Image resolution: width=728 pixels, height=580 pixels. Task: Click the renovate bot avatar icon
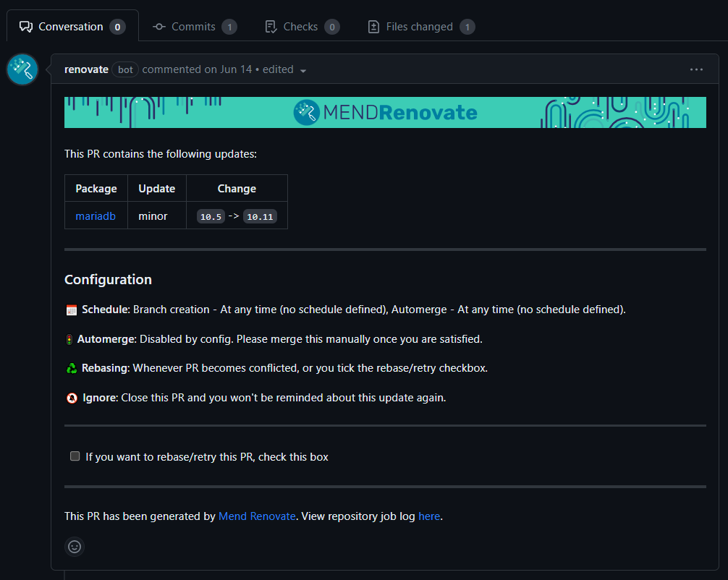coord(22,69)
